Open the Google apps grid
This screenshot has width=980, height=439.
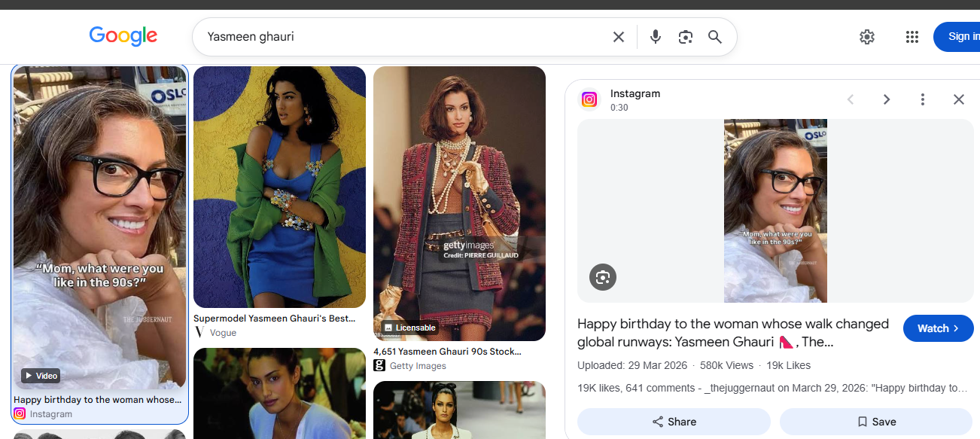click(x=912, y=37)
